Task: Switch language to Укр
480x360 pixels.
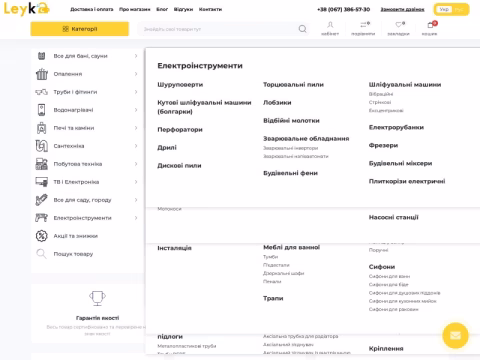Action: pyautogui.click(x=444, y=9)
